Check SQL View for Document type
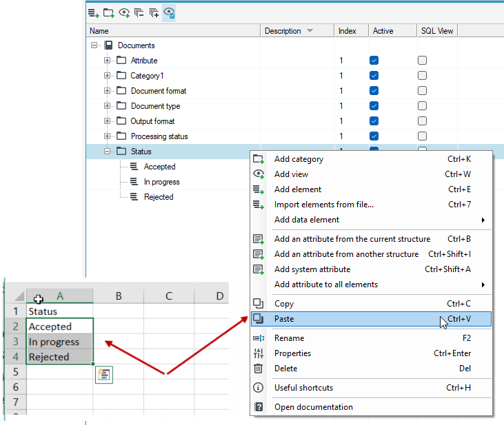 coord(422,105)
